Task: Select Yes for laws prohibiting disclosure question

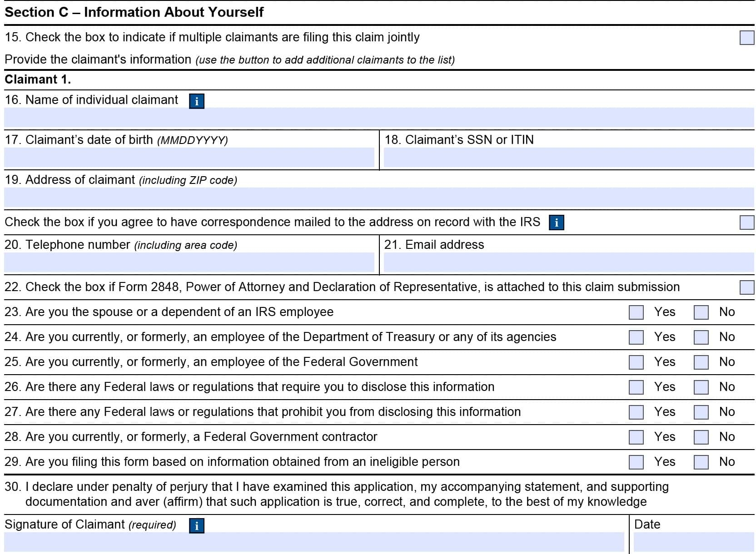Action: pyautogui.click(x=636, y=412)
